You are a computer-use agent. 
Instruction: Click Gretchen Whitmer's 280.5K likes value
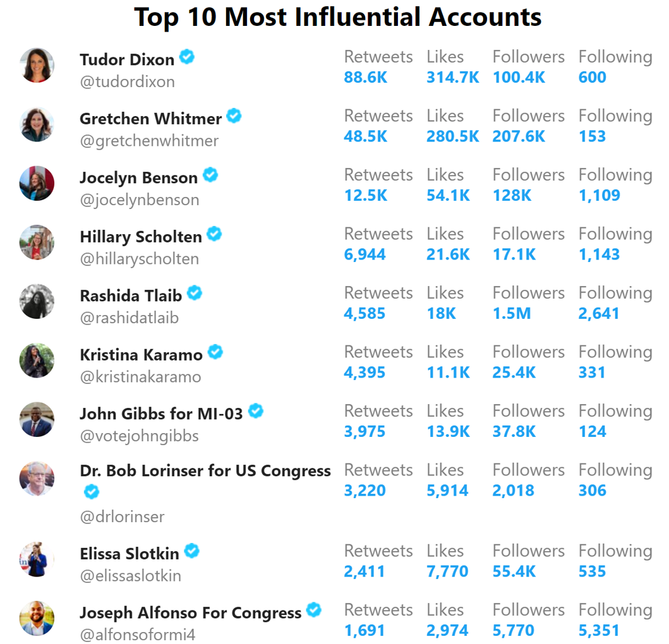(453, 136)
